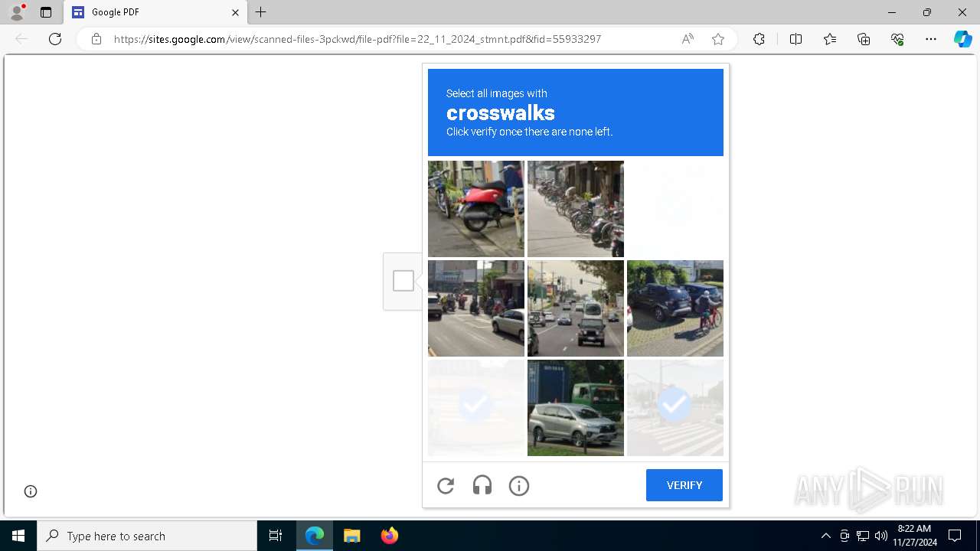
Task: Open network status tray icon
Action: (863, 536)
